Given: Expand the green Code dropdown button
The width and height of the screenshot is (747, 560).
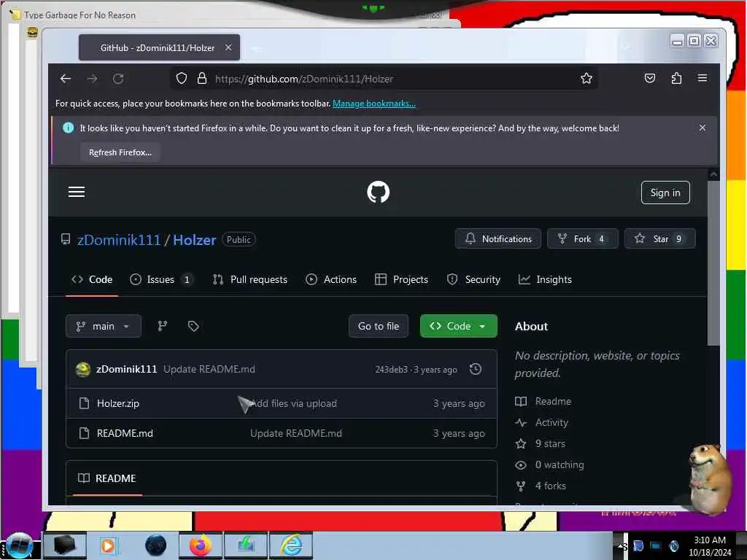Looking at the screenshot, I should pos(458,326).
